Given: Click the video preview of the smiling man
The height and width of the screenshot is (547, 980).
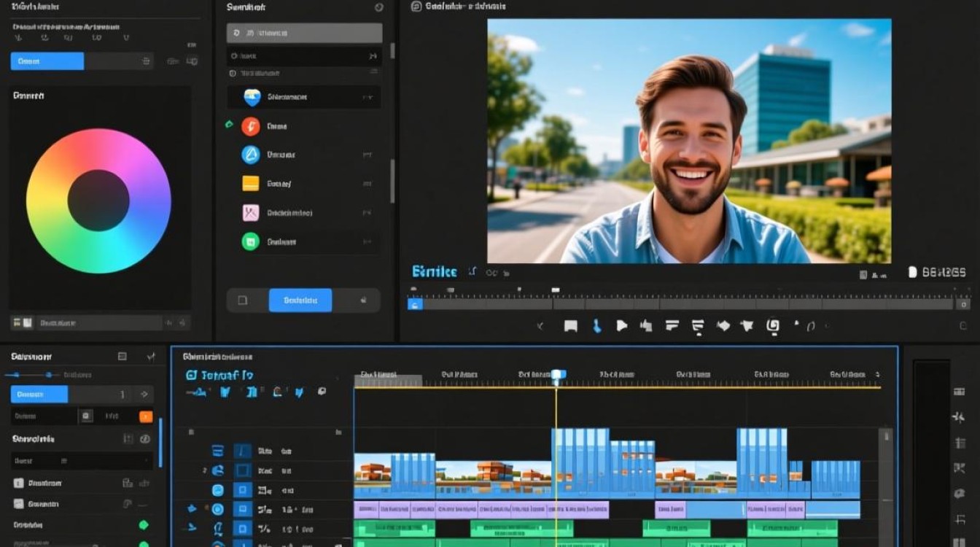Looking at the screenshot, I should pos(689,141).
